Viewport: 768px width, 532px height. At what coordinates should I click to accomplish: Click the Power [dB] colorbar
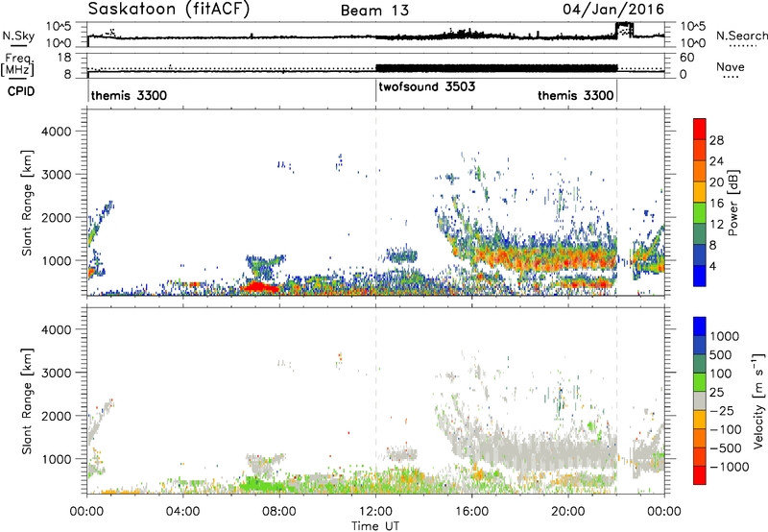(700, 203)
